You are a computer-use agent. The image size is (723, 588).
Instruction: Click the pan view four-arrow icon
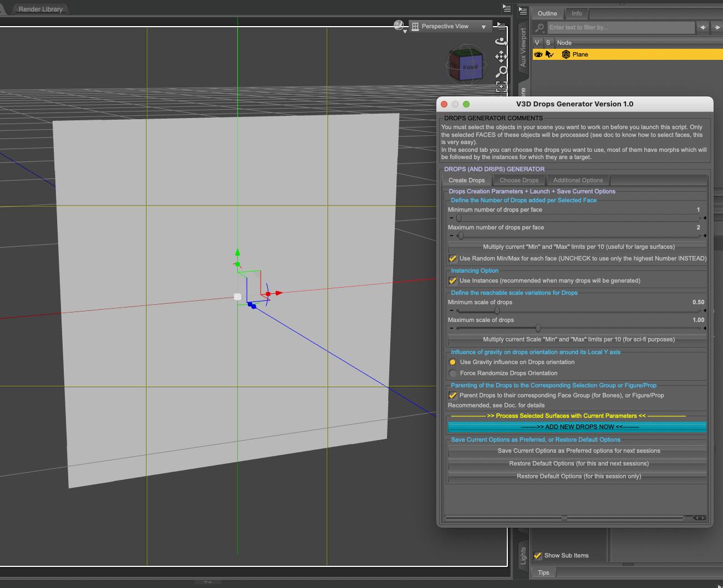pos(501,57)
